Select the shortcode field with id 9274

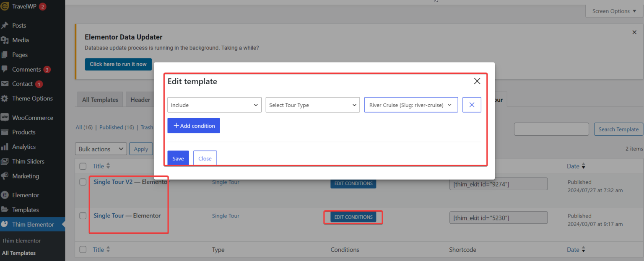499,184
